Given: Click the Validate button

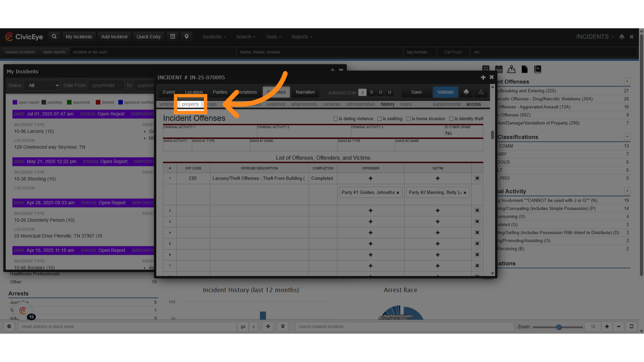Looking at the screenshot, I should pyautogui.click(x=445, y=92).
